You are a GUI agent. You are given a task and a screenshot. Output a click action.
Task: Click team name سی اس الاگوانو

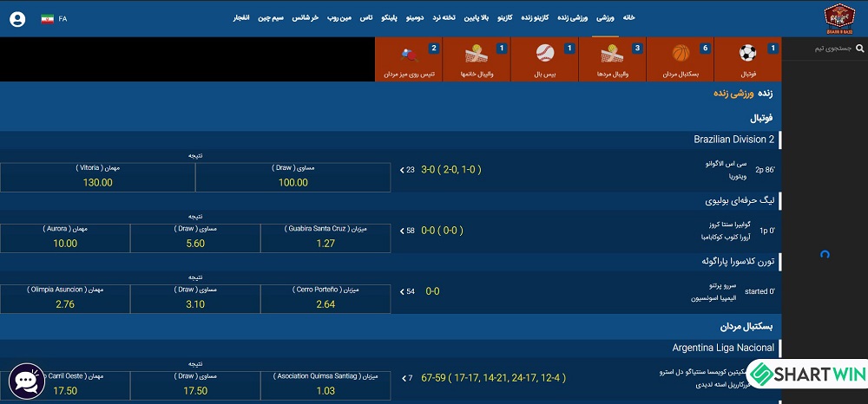pyautogui.click(x=726, y=164)
